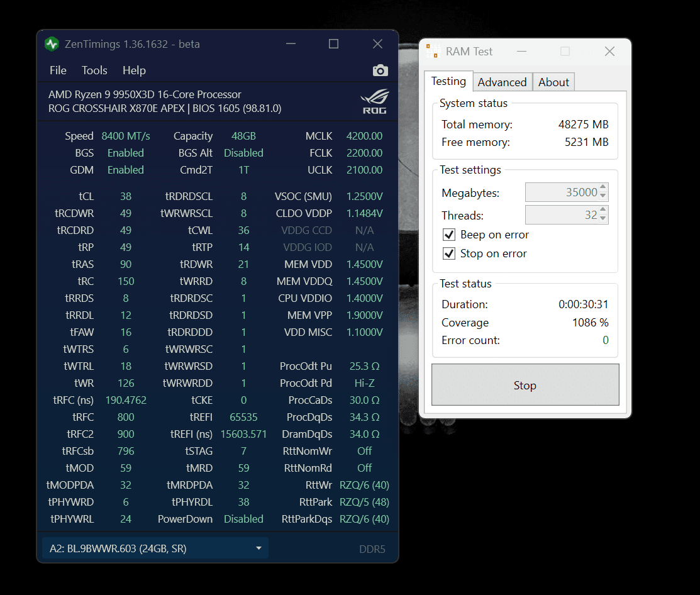Screen dimensions: 700x595
Task: Click the Total memory value 48275 MB
Action: pyautogui.click(x=584, y=125)
